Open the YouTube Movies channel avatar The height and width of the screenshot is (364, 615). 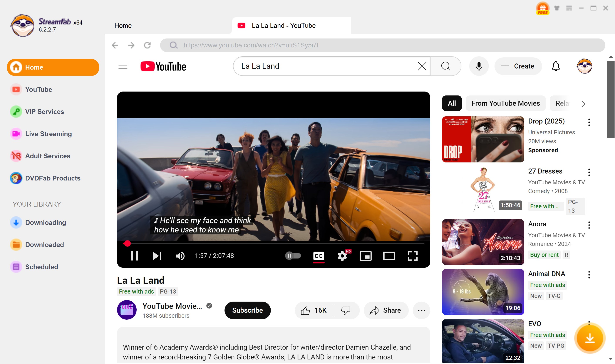click(x=127, y=310)
